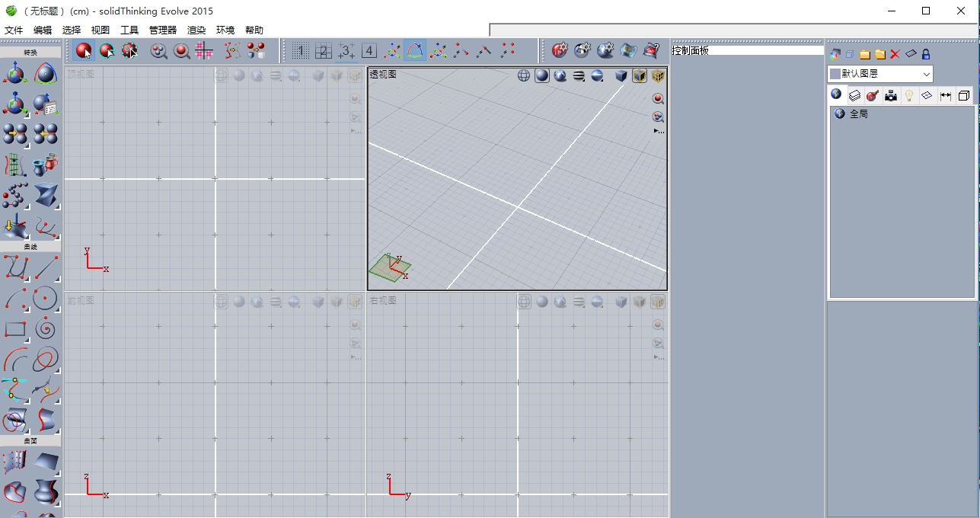This screenshot has width=980, height=518.
Task: Expand perspective view's more options arrow
Action: click(659, 131)
